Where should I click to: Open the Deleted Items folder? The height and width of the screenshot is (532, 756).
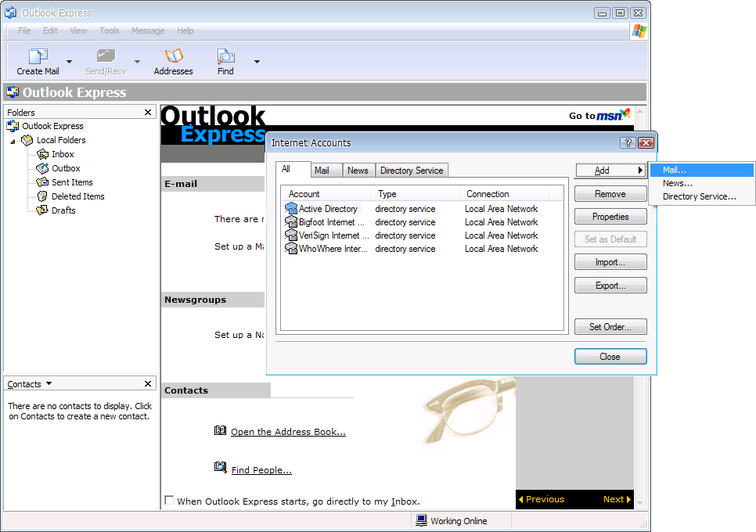(77, 196)
